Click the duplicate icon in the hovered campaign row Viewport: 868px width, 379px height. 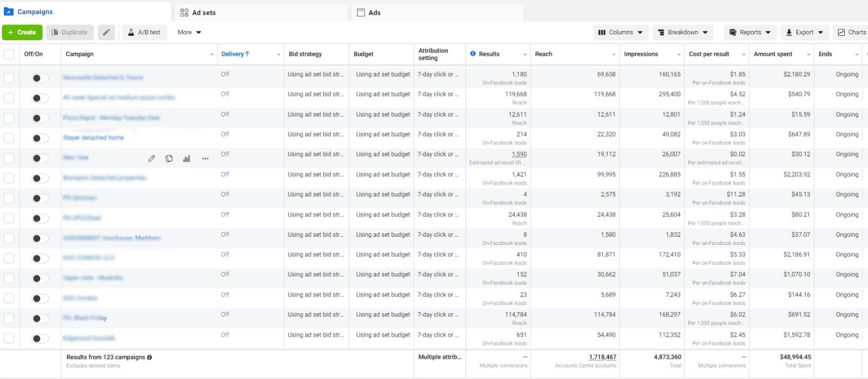(x=169, y=159)
